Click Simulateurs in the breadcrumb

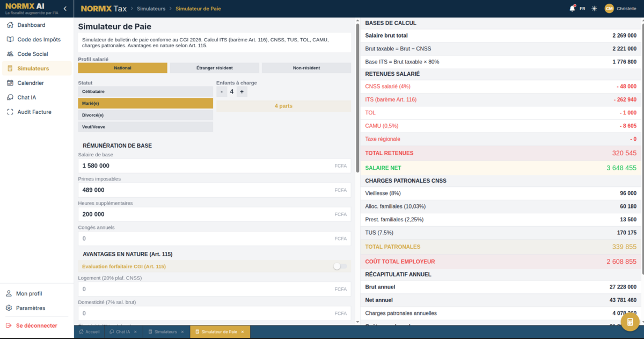pos(151,9)
